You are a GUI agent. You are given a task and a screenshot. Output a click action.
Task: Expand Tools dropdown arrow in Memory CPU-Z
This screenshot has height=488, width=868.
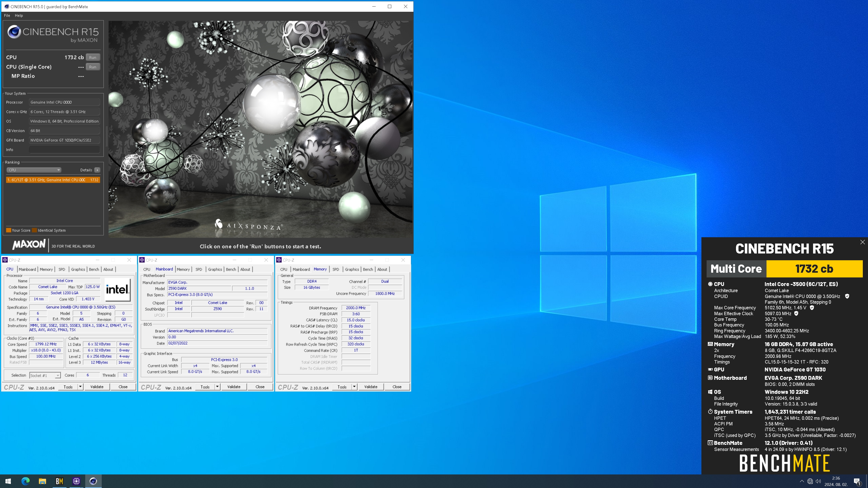pos(354,387)
